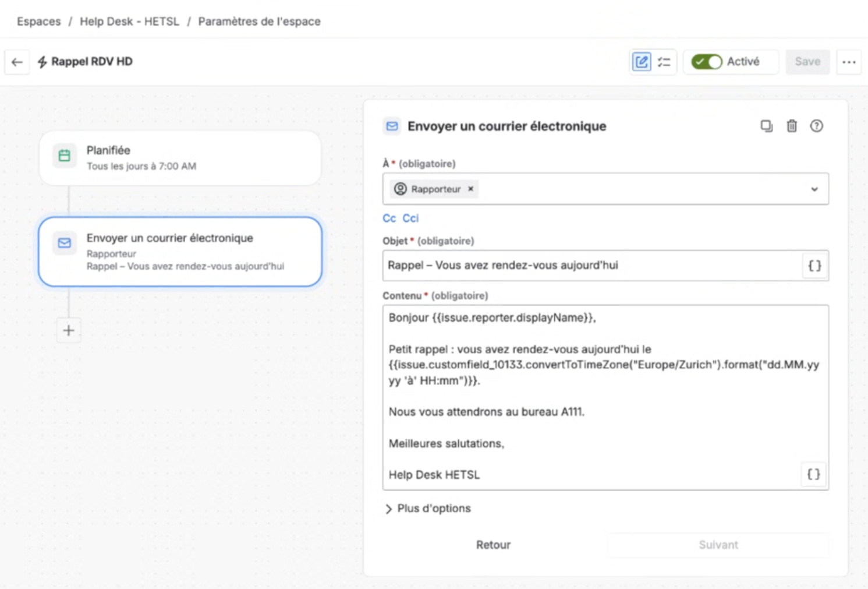Open Espaces breadcrumb link

38,22
